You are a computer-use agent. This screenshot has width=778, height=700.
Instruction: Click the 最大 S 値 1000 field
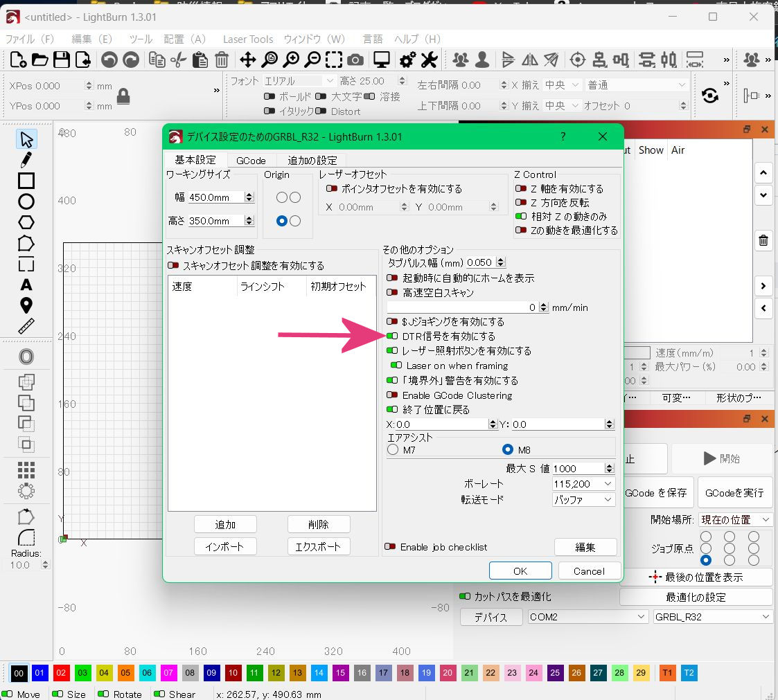point(583,469)
